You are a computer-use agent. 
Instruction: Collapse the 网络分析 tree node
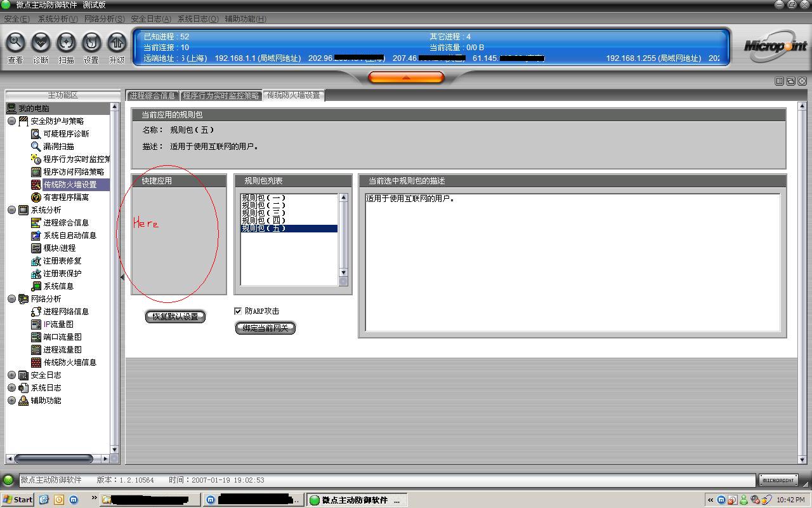point(11,299)
